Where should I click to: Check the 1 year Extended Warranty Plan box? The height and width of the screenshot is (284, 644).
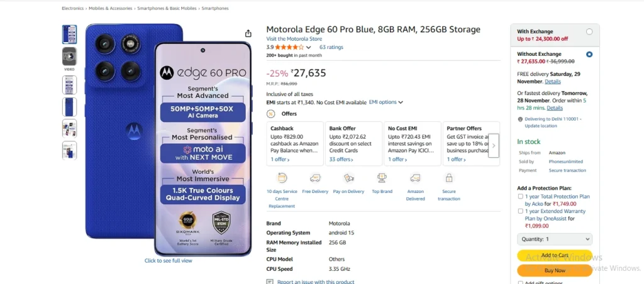[x=519, y=211]
